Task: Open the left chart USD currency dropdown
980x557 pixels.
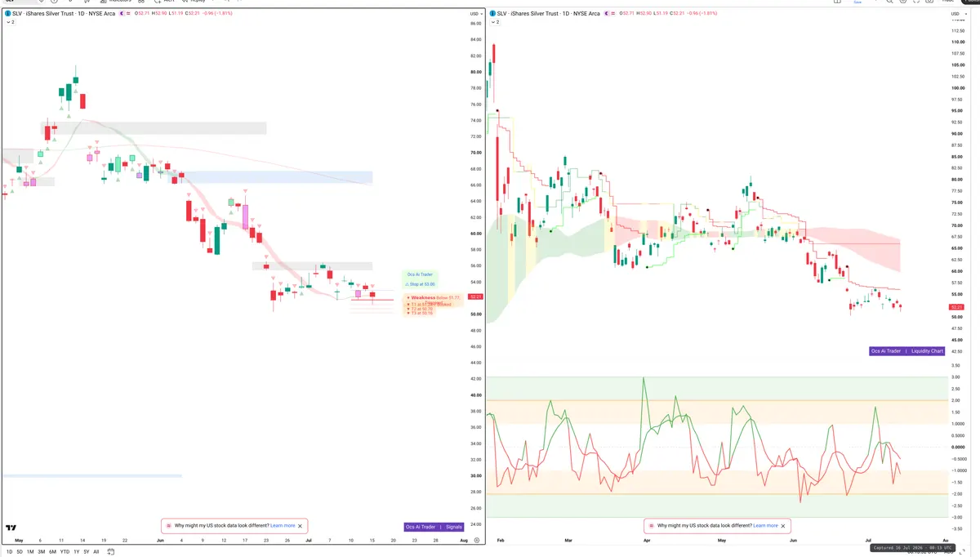Action: point(475,14)
